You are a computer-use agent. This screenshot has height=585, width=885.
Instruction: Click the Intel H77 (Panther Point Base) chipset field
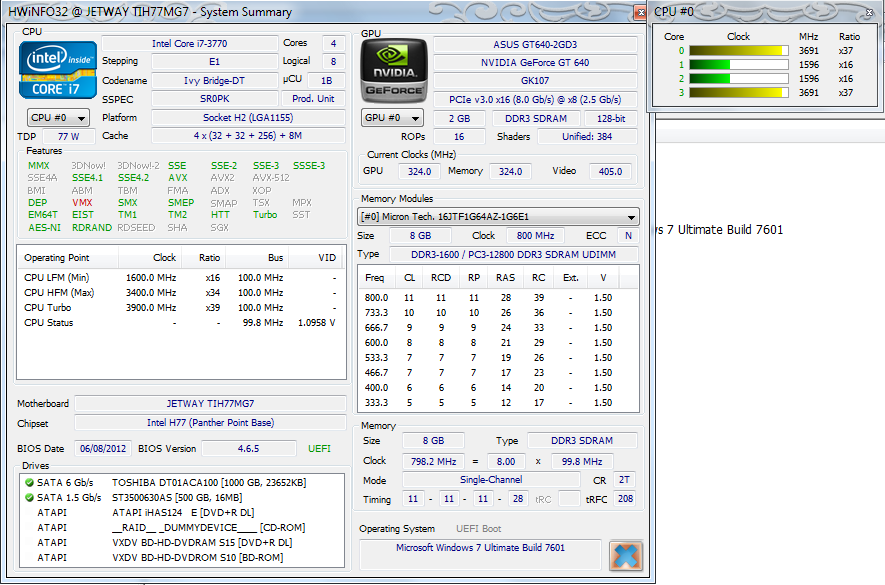pos(210,422)
